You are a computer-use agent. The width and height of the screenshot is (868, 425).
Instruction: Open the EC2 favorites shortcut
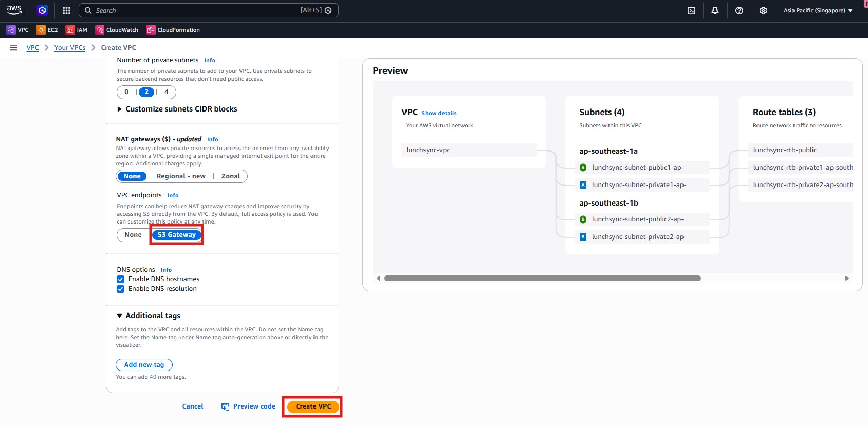click(47, 30)
